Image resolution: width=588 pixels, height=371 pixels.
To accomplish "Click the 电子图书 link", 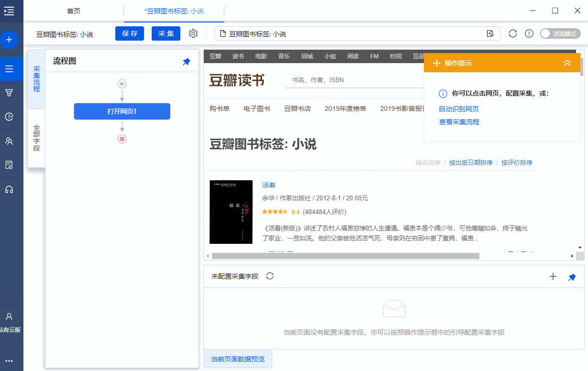I will [x=257, y=109].
